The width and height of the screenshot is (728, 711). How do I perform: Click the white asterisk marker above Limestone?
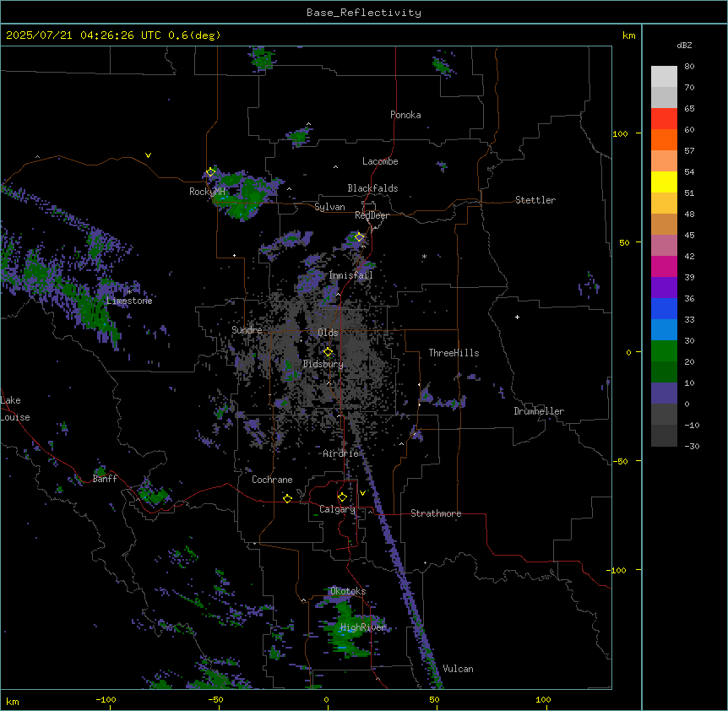coord(129,292)
